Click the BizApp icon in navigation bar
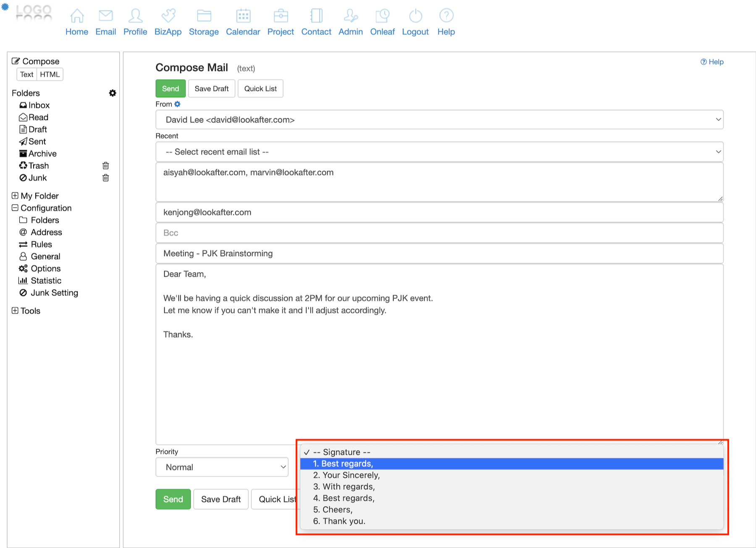 (x=168, y=16)
